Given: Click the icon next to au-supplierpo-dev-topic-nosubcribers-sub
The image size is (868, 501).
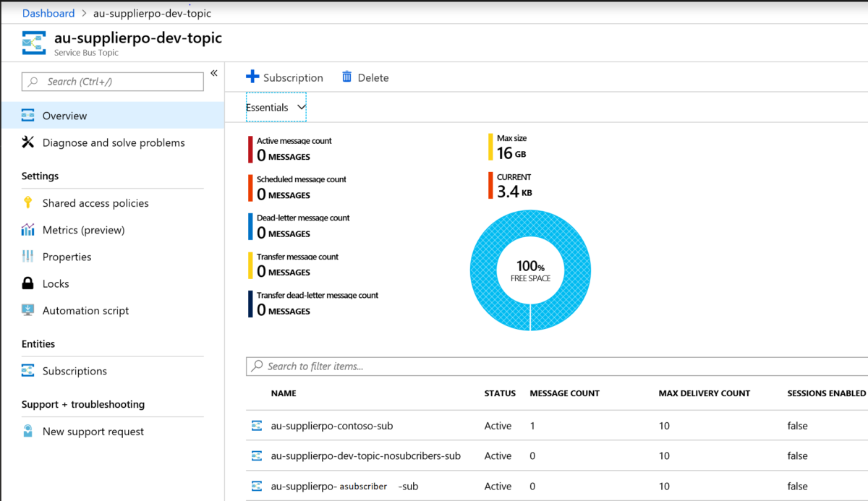Looking at the screenshot, I should click(257, 456).
